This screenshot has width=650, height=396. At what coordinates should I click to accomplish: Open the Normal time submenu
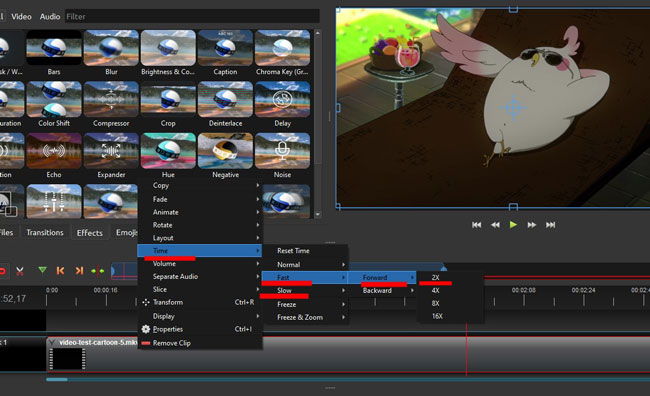coord(305,264)
